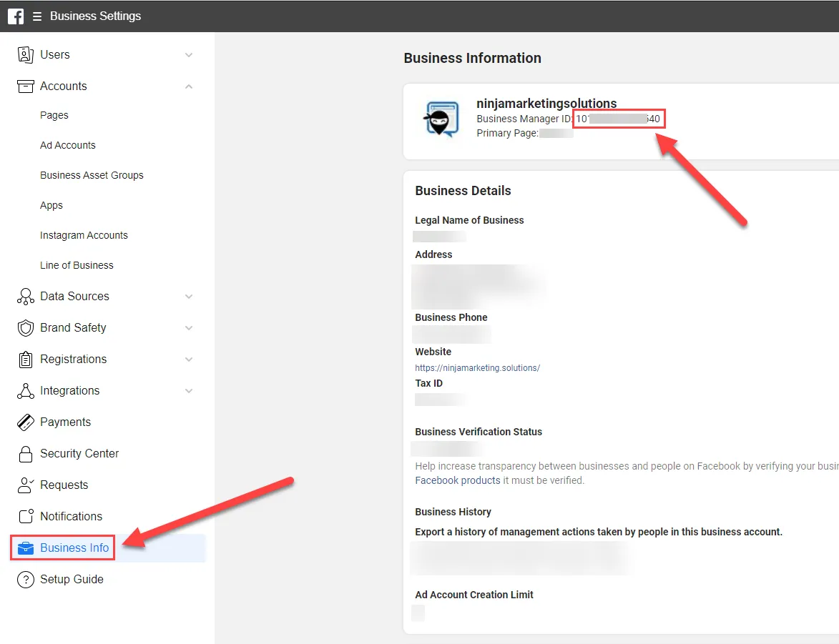Open the Brand Safety label

(73, 328)
